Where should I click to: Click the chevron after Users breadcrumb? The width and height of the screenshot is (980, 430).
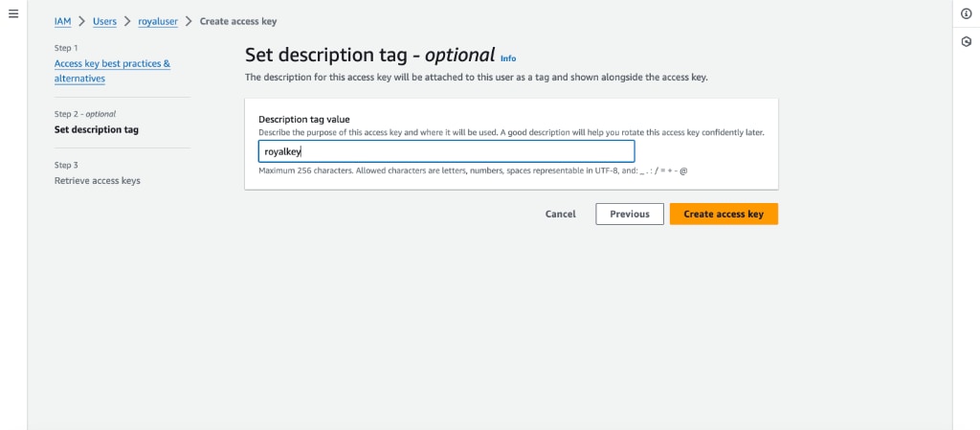(127, 21)
